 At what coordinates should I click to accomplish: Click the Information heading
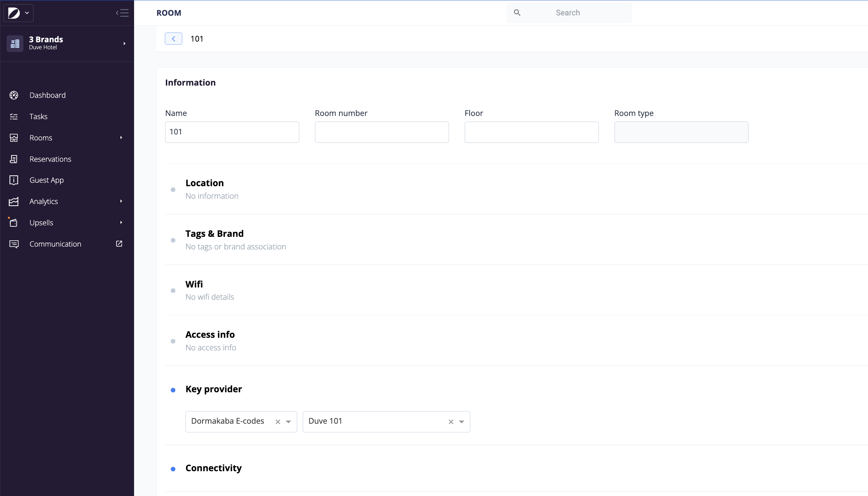190,82
